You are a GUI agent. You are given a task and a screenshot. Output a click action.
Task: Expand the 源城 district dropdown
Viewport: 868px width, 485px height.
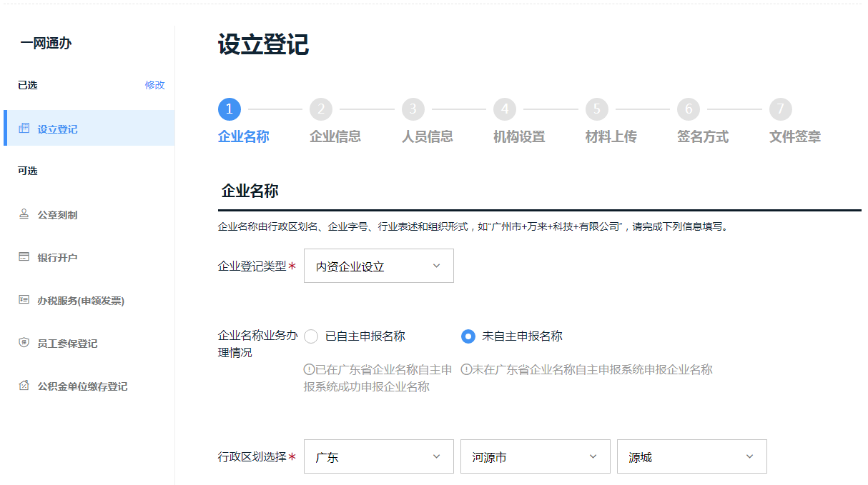coord(691,456)
